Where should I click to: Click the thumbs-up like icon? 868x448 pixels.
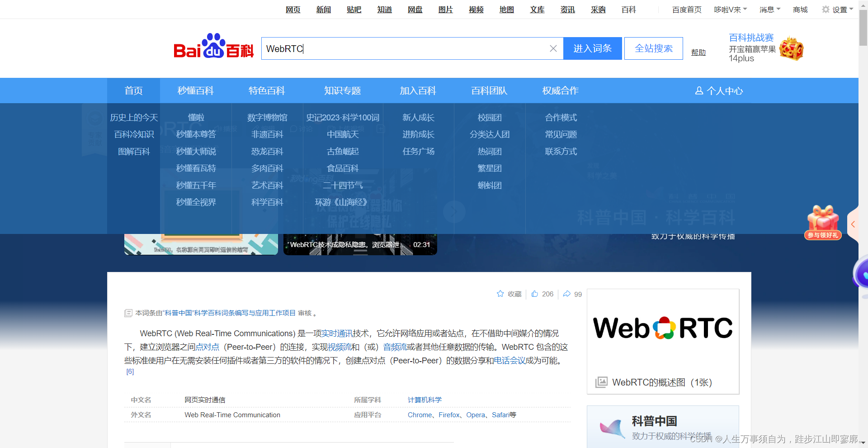point(535,294)
